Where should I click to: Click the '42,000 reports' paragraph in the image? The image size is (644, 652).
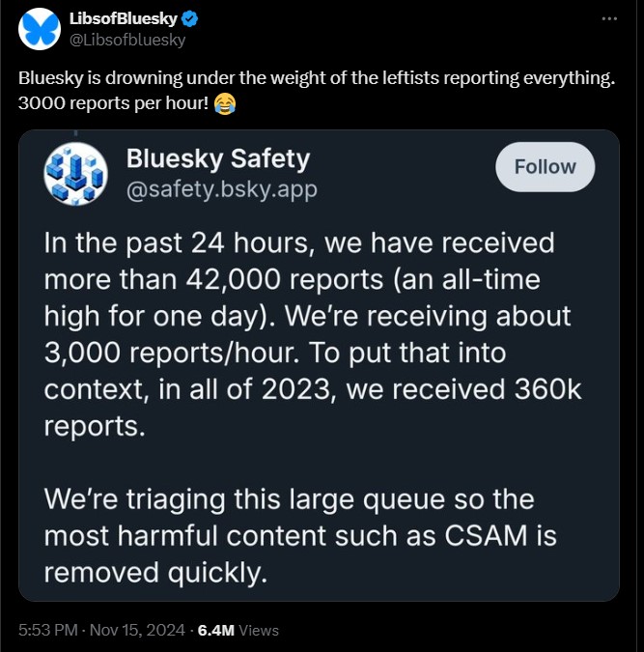click(x=313, y=334)
